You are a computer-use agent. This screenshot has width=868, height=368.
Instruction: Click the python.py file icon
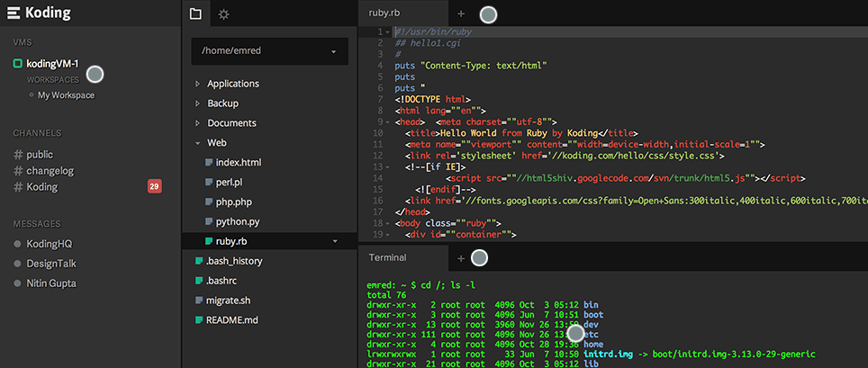click(209, 222)
